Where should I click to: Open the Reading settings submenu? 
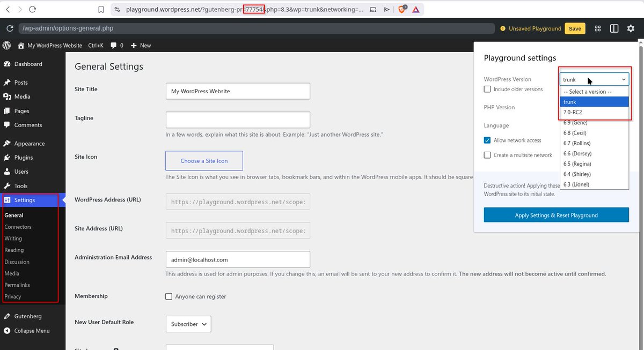[x=14, y=250]
